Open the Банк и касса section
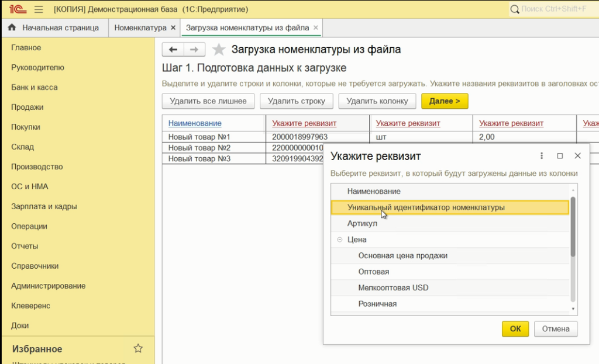The image size is (599, 364). point(35,88)
